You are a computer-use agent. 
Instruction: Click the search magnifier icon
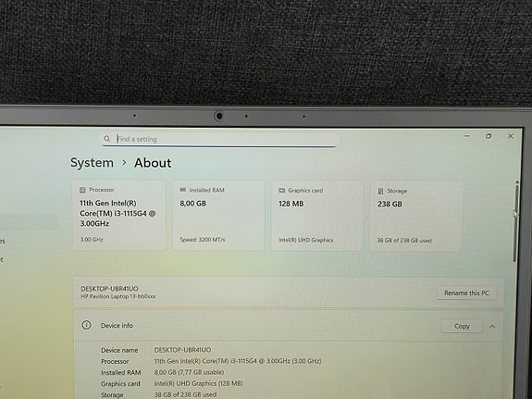coord(107,139)
